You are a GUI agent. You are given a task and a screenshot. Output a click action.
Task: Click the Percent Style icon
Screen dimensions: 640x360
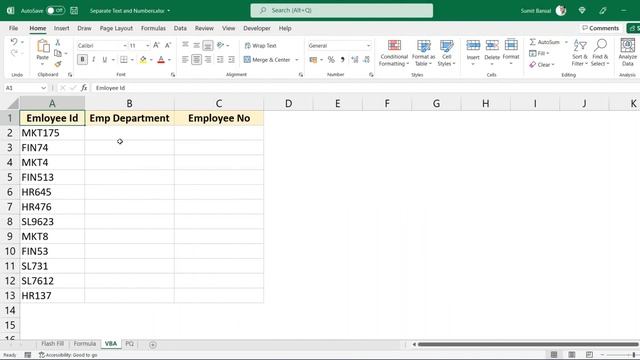331,60
